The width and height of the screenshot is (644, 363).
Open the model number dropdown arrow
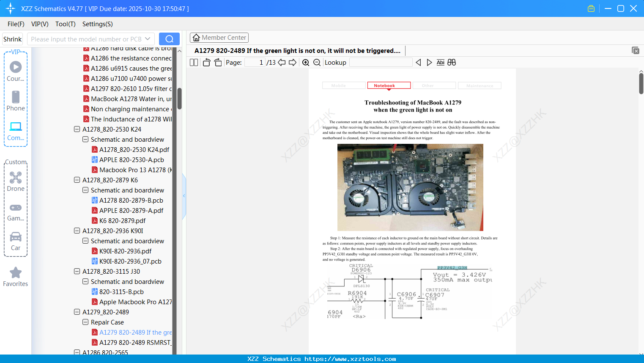(148, 39)
